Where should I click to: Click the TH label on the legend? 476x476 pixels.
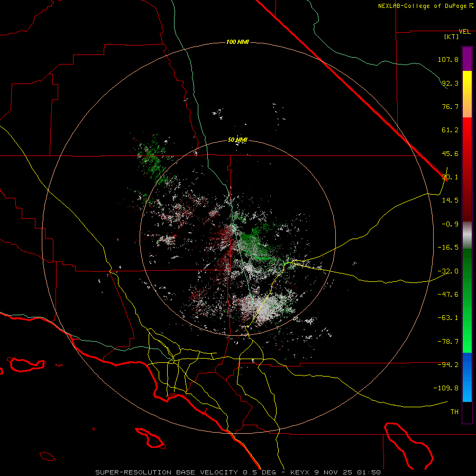454,412
